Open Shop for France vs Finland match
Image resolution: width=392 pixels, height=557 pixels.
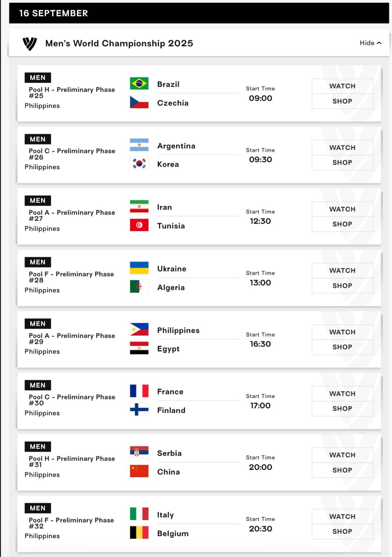pos(342,408)
